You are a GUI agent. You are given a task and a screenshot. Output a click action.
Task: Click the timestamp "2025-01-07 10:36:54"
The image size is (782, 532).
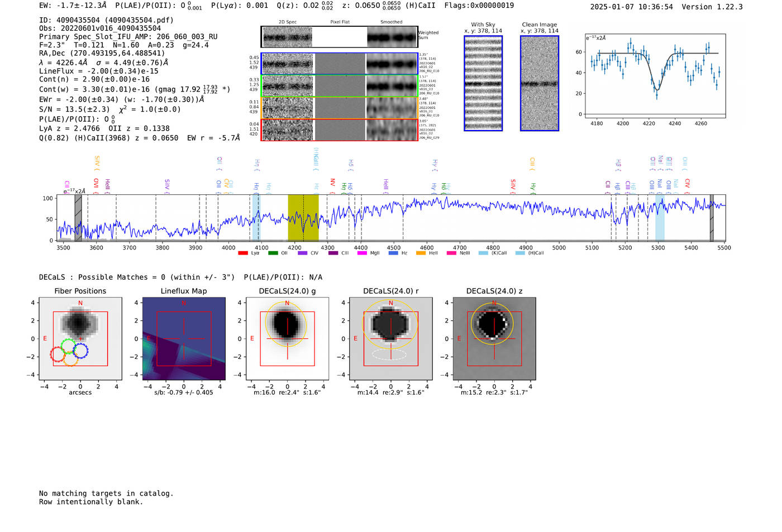(x=632, y=7)
